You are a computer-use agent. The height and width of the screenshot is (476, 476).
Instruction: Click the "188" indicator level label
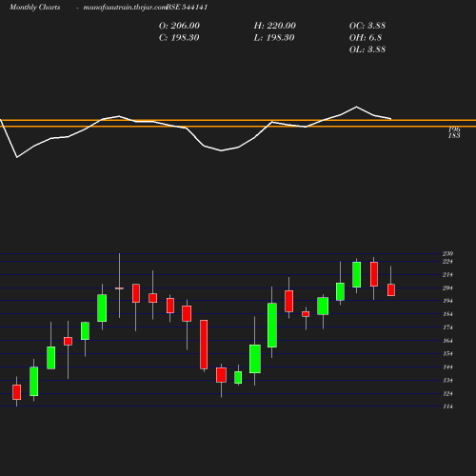454,135
